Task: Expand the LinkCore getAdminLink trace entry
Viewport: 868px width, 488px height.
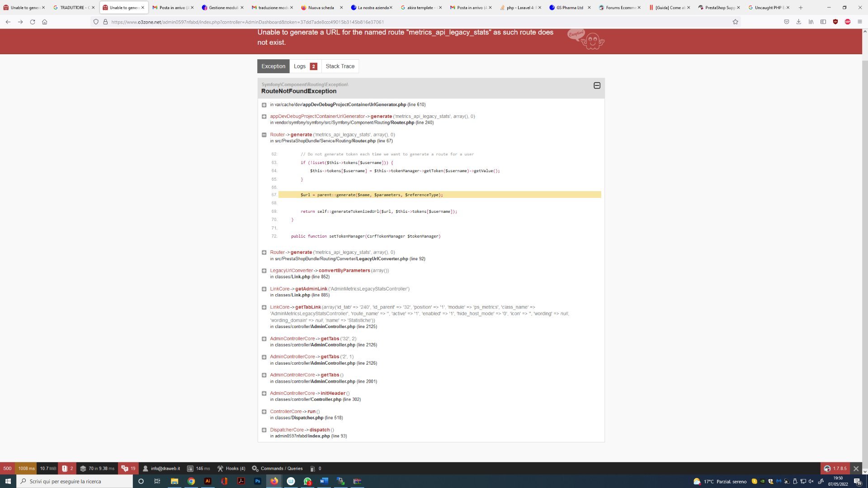Action: (264, 289)
